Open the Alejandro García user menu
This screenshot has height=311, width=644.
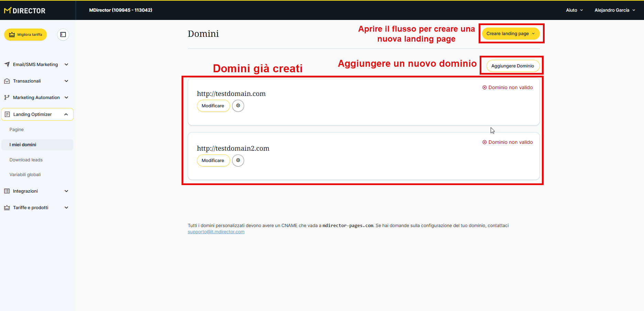coord(614,10)
